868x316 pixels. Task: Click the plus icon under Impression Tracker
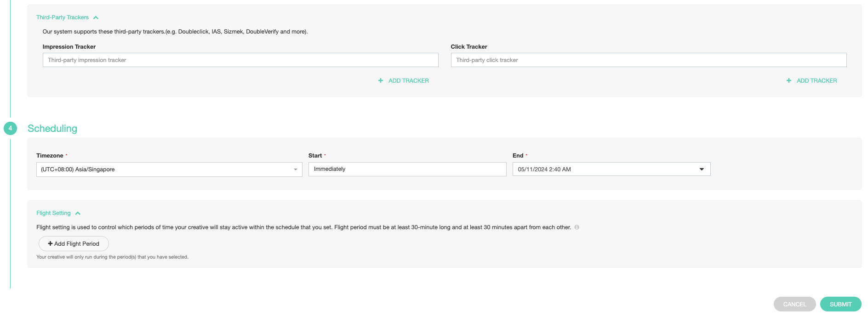pos(381,81)
